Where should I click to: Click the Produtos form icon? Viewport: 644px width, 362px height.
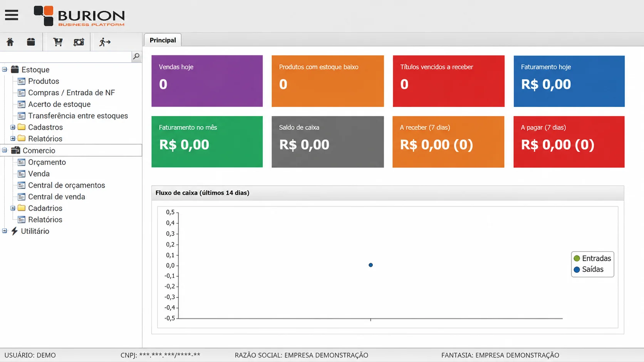[x=22, y=81]
